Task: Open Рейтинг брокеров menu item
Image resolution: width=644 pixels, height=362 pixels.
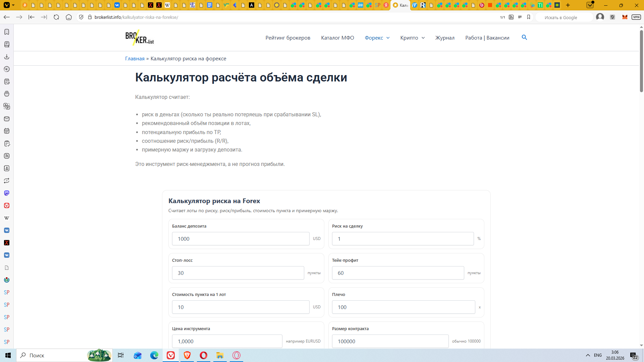Action: tap(288, 38)
